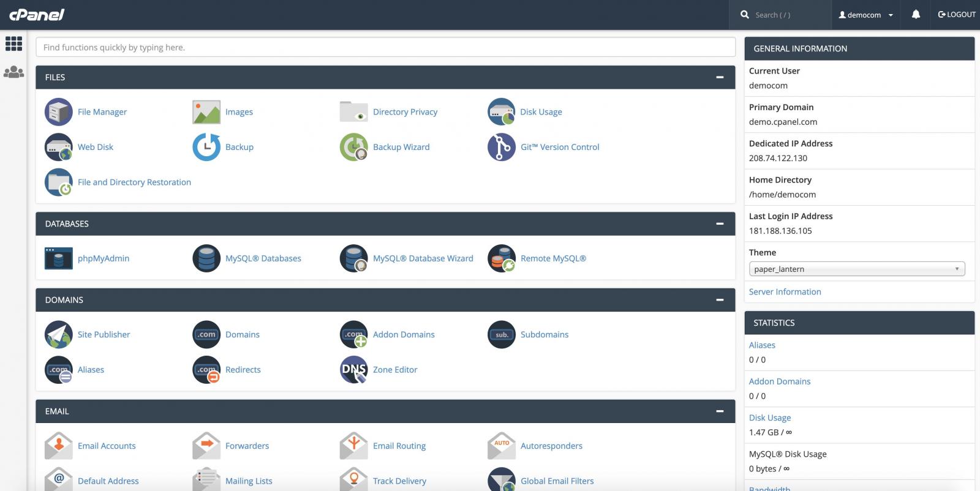Click the cPanel logo
The image size is (980, 491).
[x=37, y=15]
